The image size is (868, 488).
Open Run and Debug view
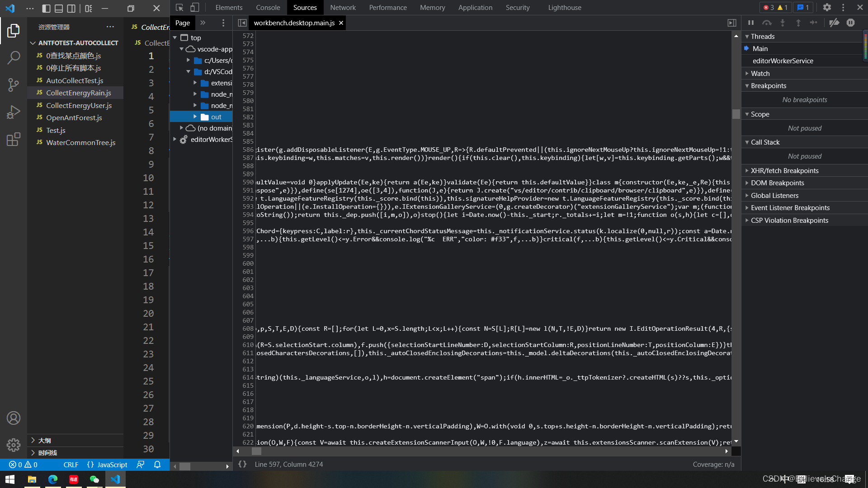click(x=14, y=112)
